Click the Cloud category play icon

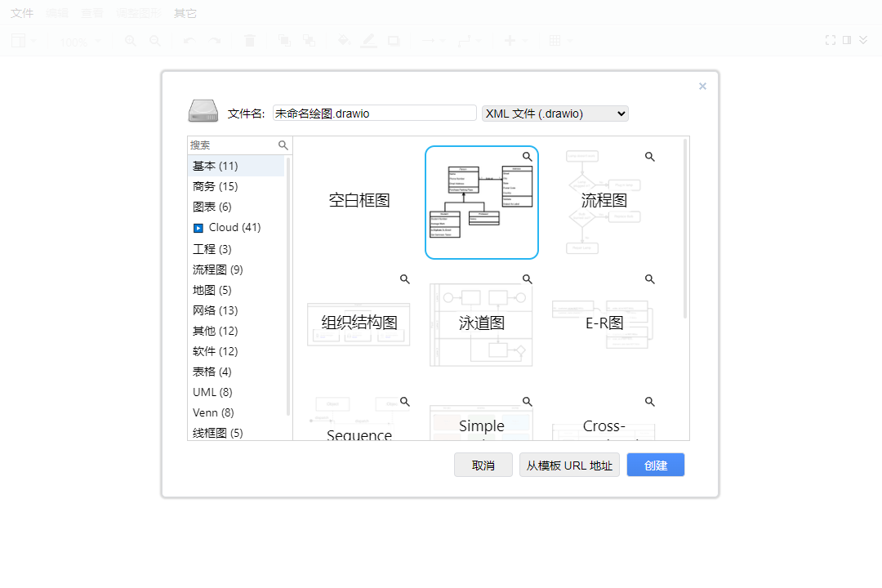(x=198, y=228)
